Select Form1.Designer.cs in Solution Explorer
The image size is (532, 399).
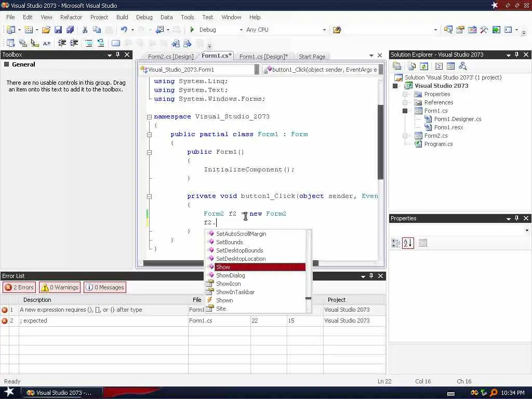[458, 119]
